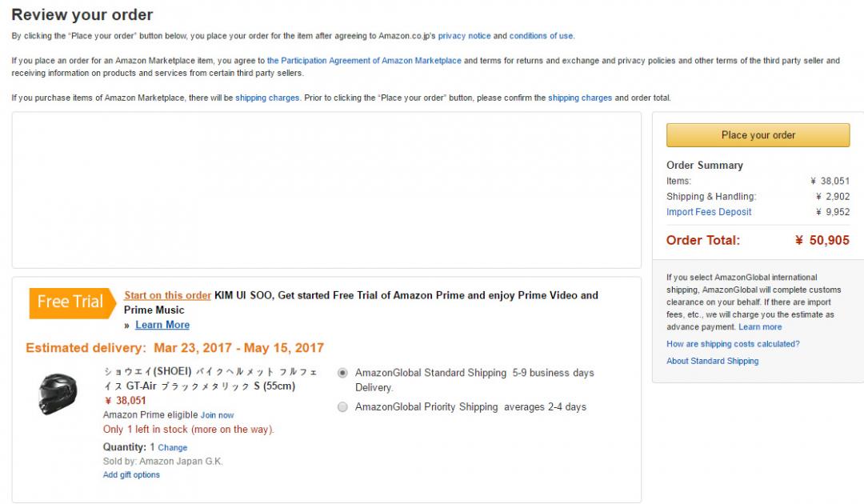Click the Free Trial badge icon

[x=70, y=302]
